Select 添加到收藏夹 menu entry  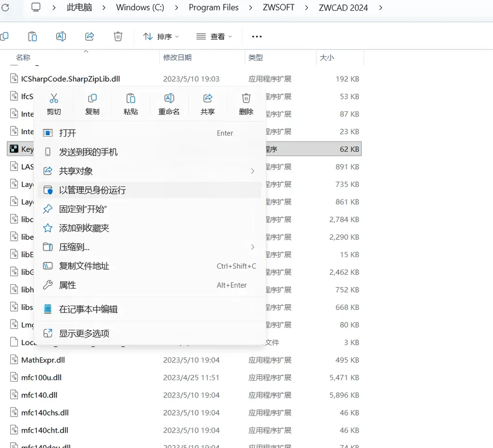tap(149, 228)
